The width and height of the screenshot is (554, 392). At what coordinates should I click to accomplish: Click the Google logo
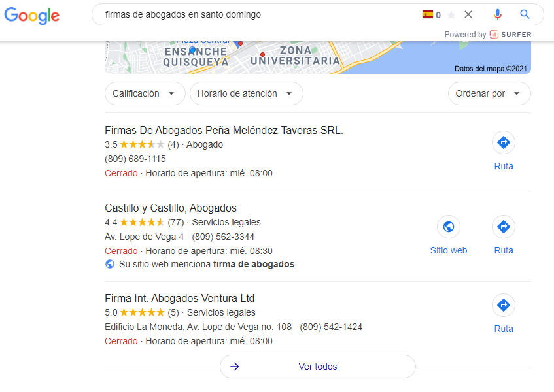(31, 16)
